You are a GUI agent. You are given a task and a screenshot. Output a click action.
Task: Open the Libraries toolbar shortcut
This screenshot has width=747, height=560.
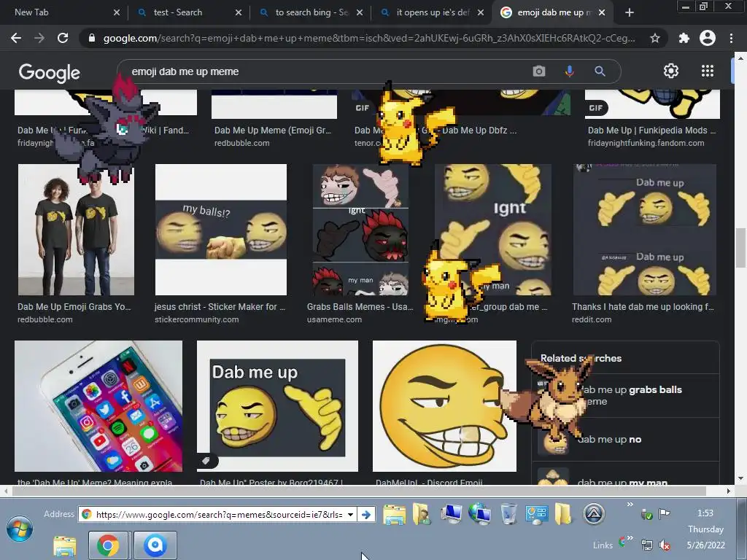click(x=394, y=514)
